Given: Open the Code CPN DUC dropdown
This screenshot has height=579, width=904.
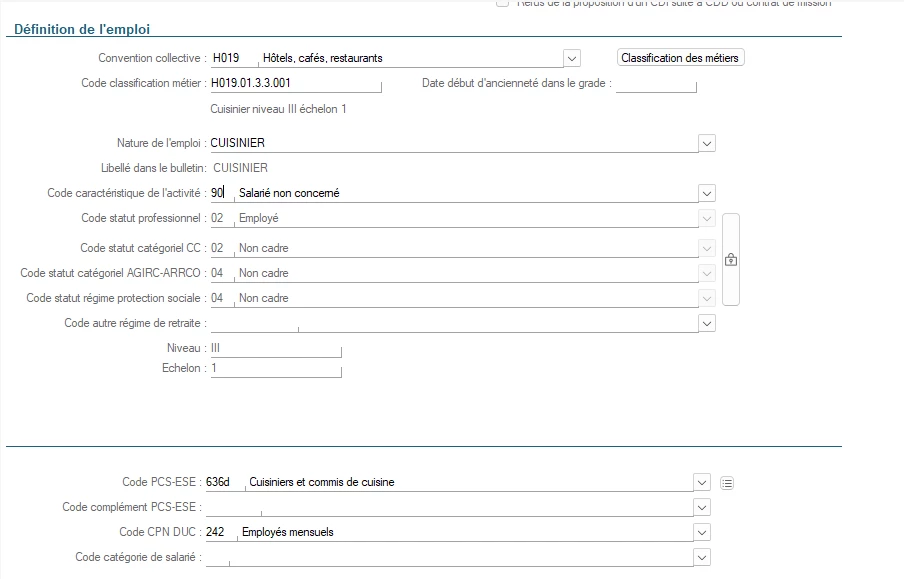Looking at the screenshot, I should click(x=702, y=532).
